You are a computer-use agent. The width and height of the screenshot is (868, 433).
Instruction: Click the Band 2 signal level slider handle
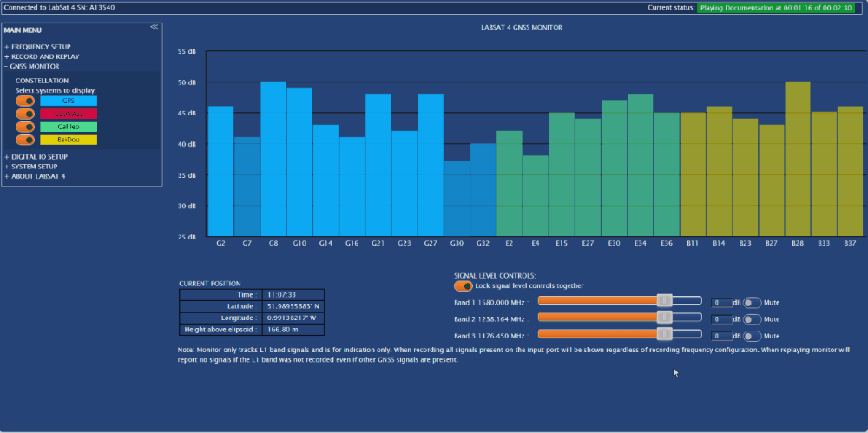[x=665, y=318]
